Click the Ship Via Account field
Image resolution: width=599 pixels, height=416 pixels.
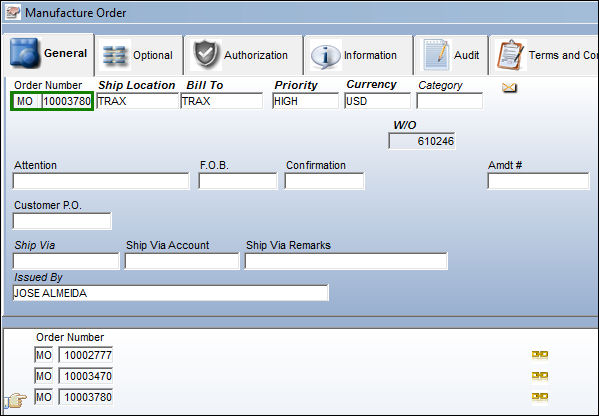pyautogui.click(x=182, y=261)
